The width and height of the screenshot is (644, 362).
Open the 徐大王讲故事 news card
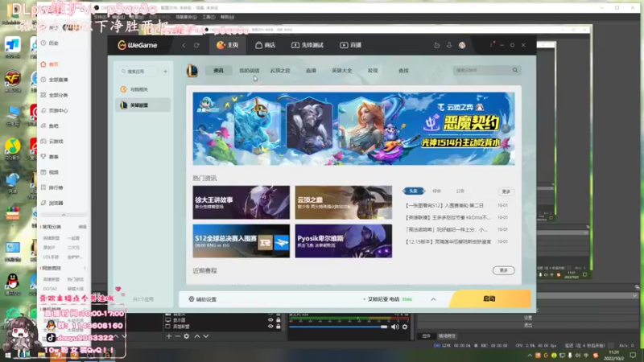click(241, 203)
